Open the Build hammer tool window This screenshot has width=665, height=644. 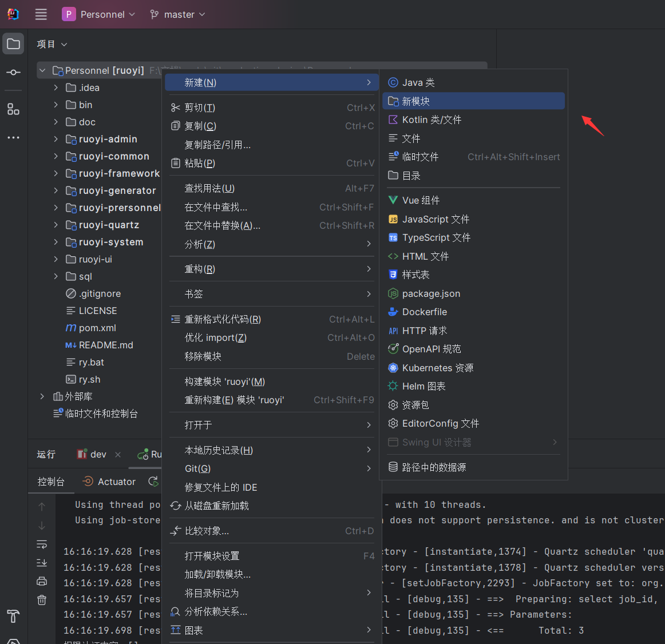pyautogui.click(x=13, y=616)
